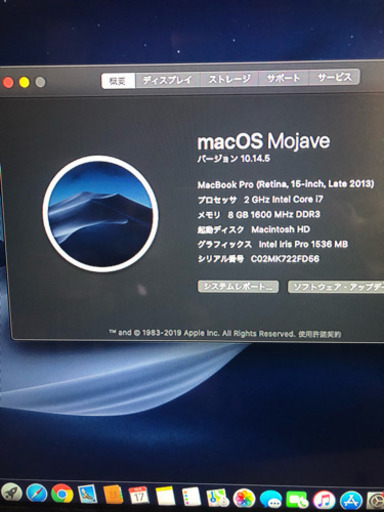384x512 pixels.
Task: Launch Maps from the Dock
Action: click(217, 498)
